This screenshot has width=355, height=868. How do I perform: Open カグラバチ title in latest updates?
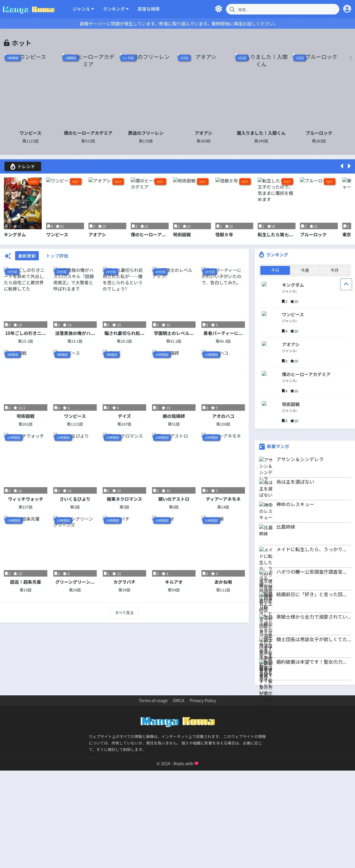(125, 582)
